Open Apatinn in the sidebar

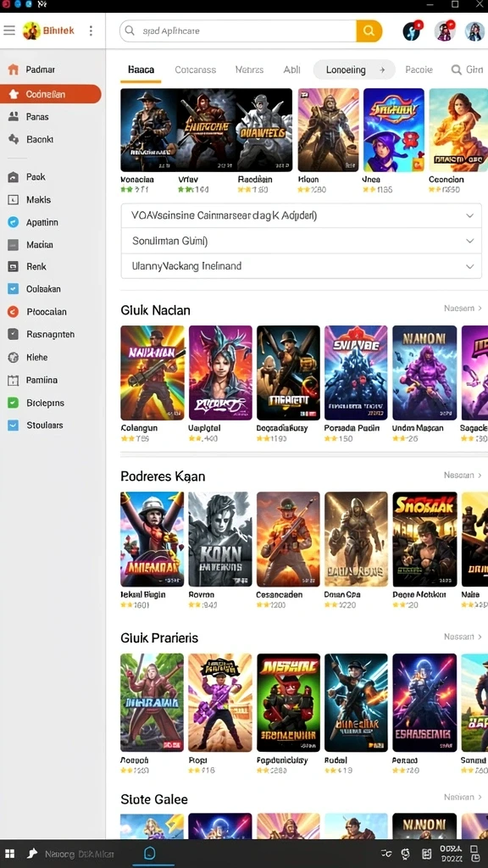click(x=42, y=222)
